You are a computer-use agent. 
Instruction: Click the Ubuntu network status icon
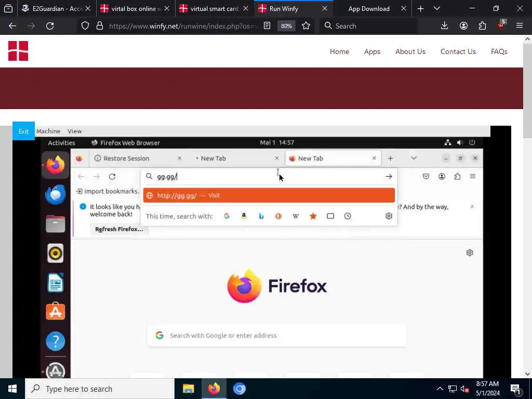click(448, 142)
